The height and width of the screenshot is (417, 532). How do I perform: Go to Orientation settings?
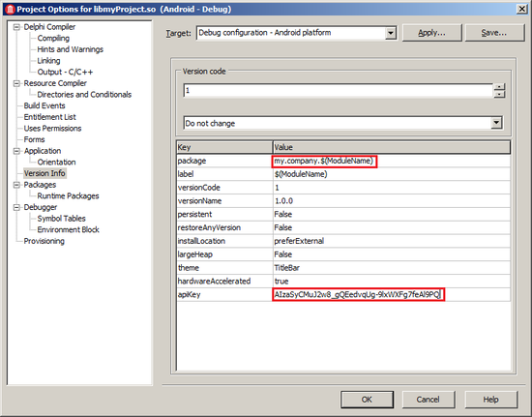coord(56,162)
